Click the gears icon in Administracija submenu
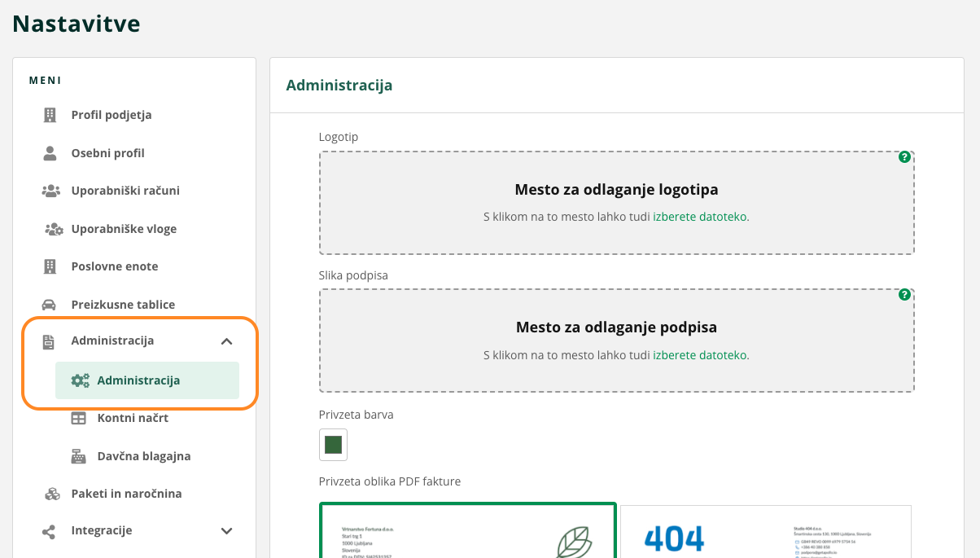980x558 pixels. click(81, 380)
